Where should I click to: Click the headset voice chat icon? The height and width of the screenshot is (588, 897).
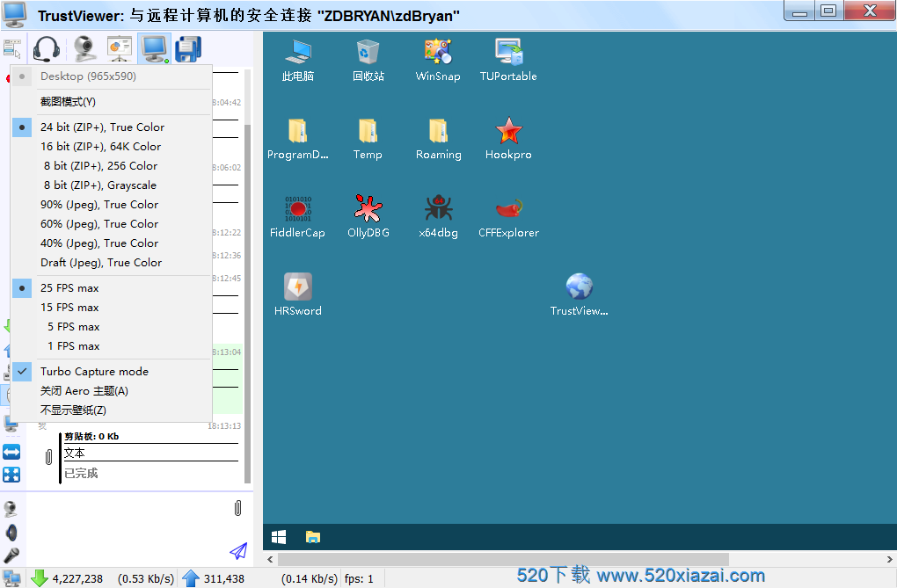click(x=46, y=48)
